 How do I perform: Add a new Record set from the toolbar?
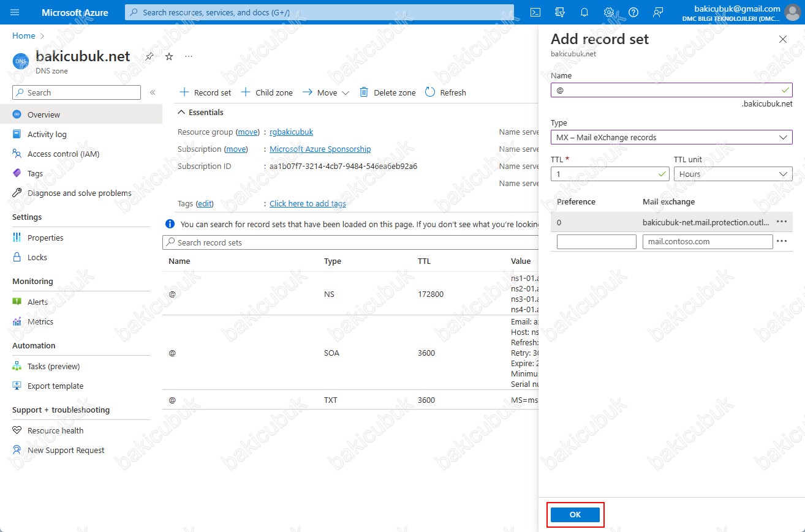point(205,92)
